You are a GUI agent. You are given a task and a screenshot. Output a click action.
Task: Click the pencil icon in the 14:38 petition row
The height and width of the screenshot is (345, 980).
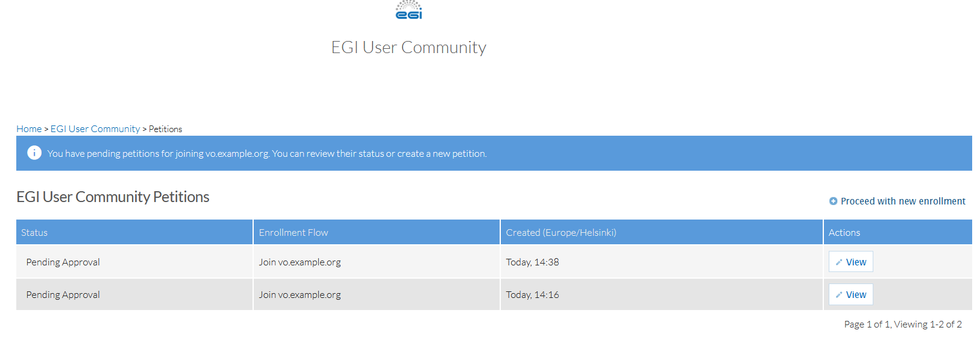point(839,262)
